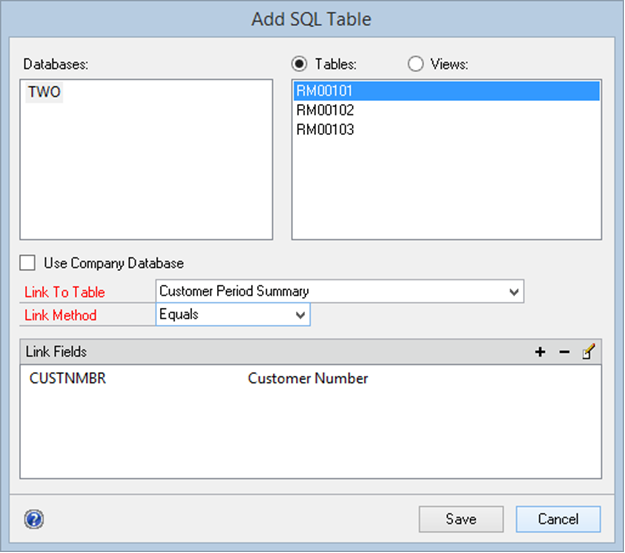Select the Tables radio button
625x553 pixels.
click(299, 64)
